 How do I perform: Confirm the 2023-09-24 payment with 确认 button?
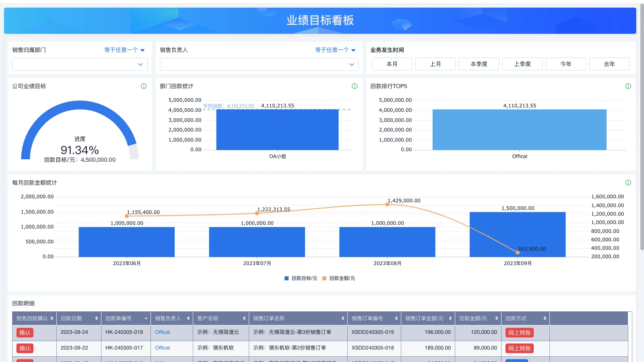tap(25, 332)
